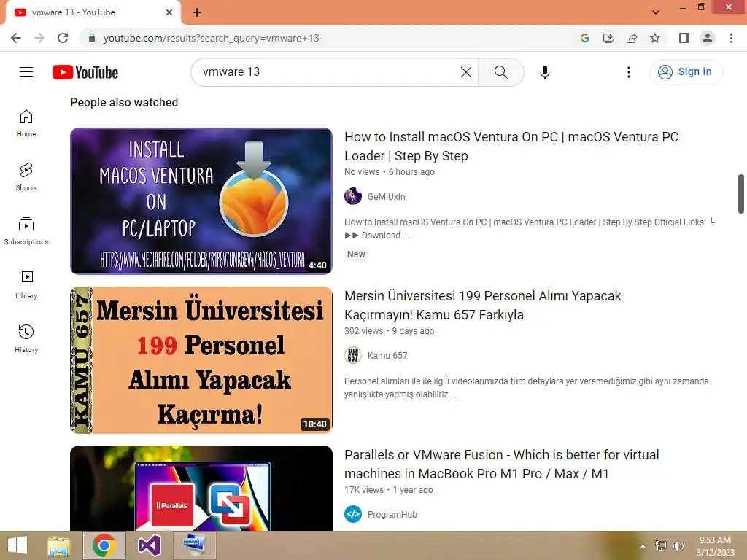Close the vmware 13 - YouTube tab
The height and width of the screenshot is (560, 747).
[169, 12]
